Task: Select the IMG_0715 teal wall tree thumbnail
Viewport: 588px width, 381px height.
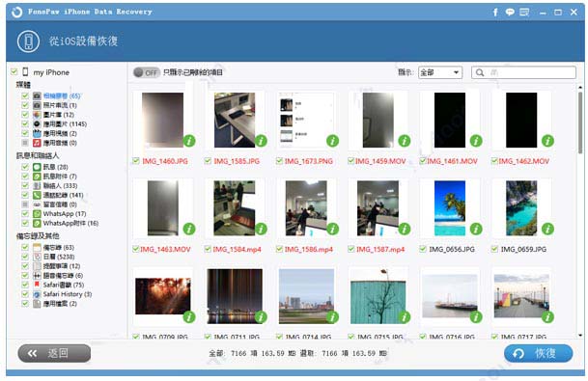Action: click(378, 296)
